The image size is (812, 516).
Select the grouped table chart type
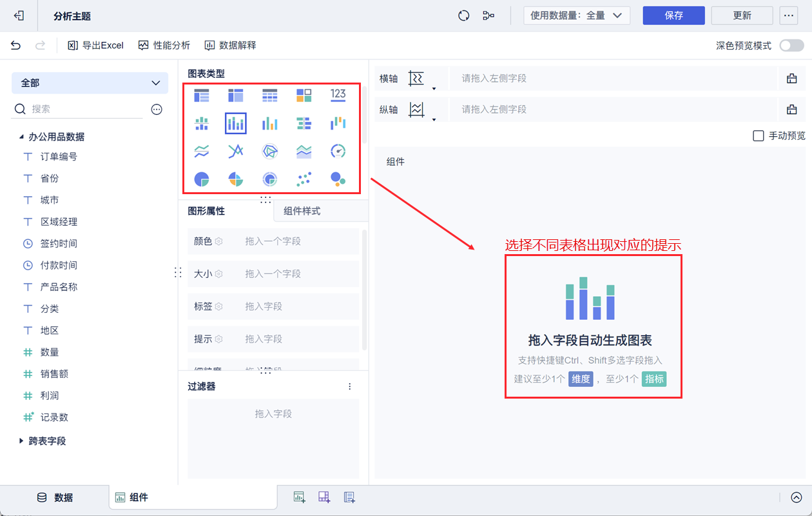202,95
